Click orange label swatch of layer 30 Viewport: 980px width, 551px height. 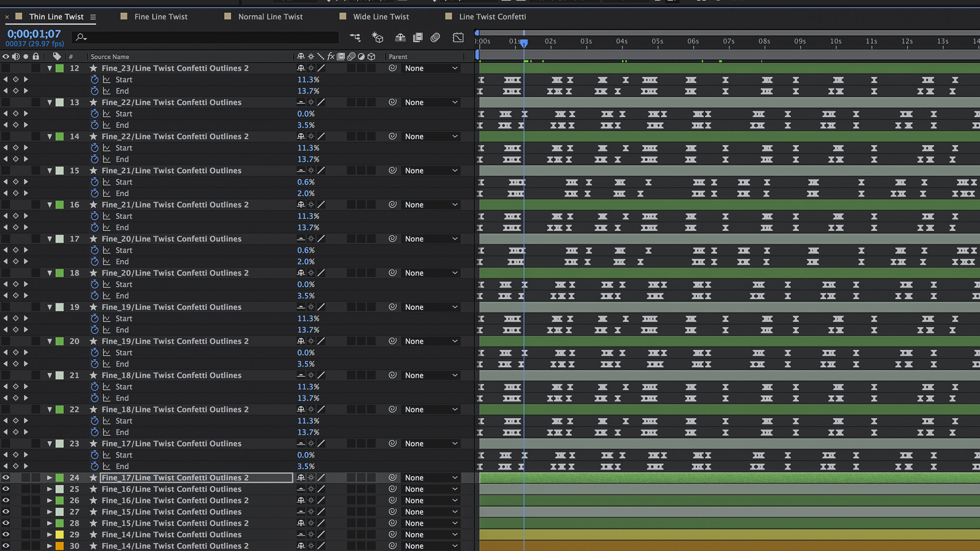[x=60, y=546]
